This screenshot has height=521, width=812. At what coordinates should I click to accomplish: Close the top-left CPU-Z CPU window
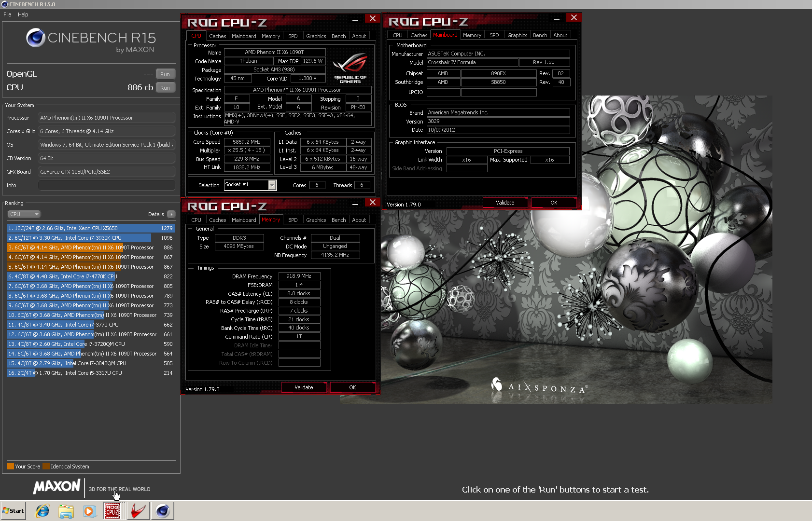point(372,18)
